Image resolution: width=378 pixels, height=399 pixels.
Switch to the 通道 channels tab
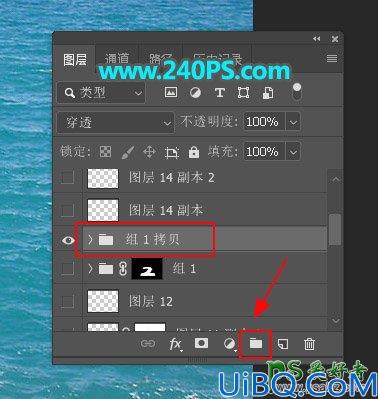[117, 59]
